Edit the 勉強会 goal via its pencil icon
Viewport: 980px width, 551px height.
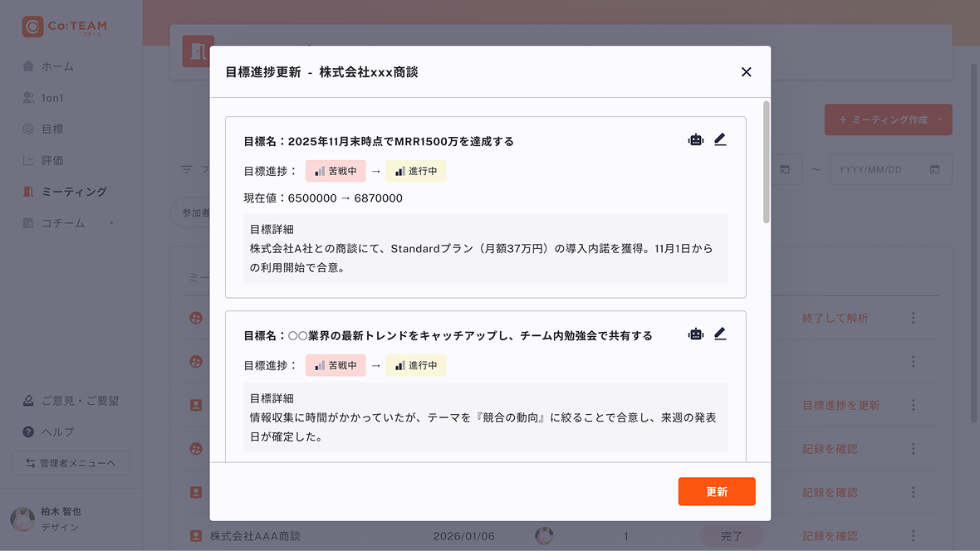click(x=720, y=334)
